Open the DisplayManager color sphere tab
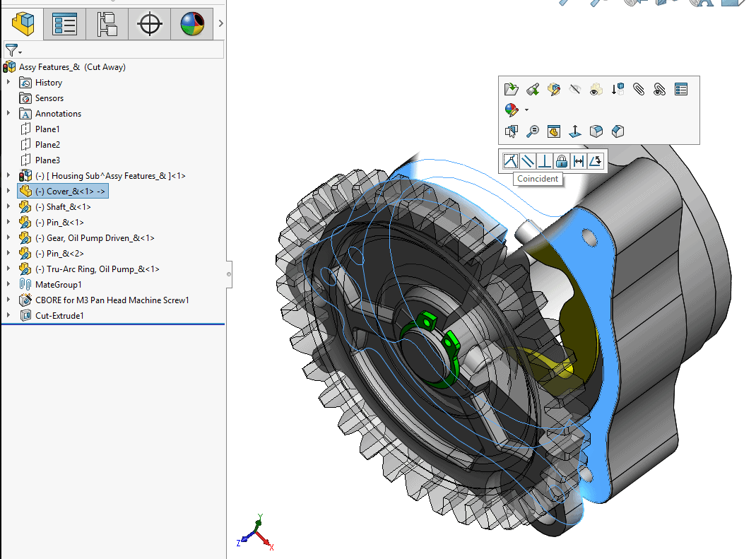The height and width of the screenshot is (559, 756). pos(192,23)
